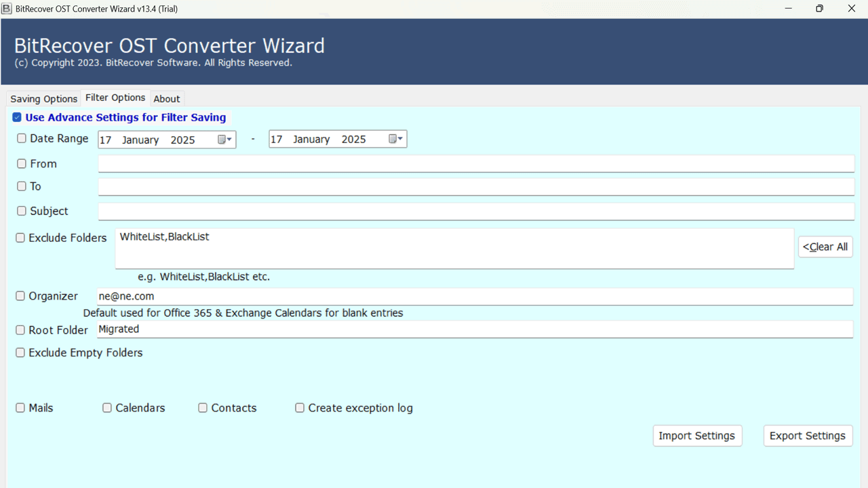
Task: Focus the Subject text field
Action: [476, 211]
